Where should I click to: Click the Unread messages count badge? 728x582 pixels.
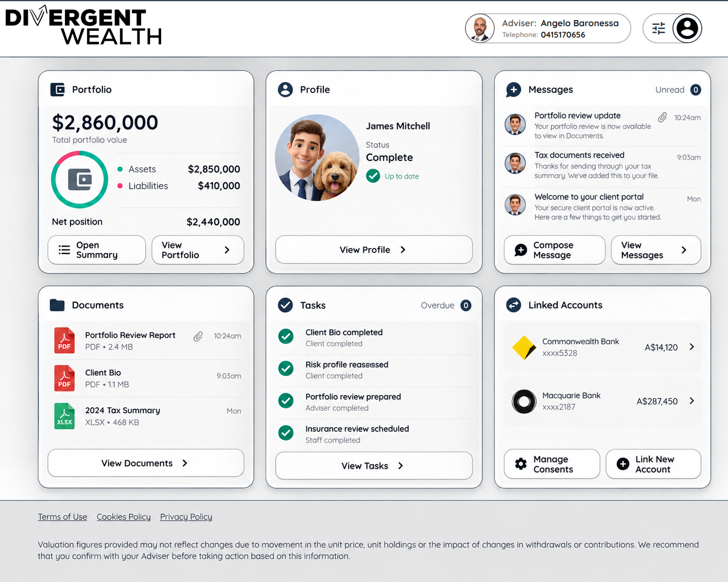click(x=696, y=90)
